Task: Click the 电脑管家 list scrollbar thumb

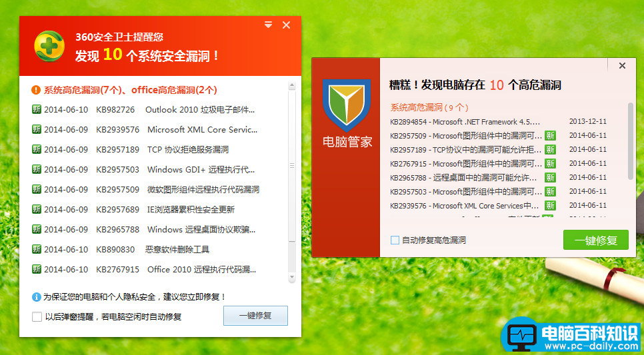Action: [631, 141]
